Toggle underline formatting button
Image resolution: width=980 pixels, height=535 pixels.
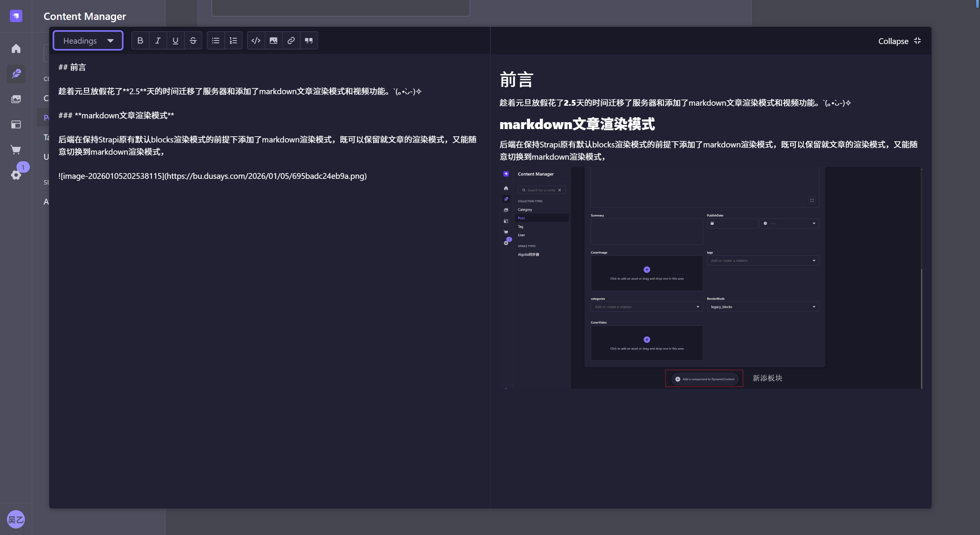pyautogui.click(x=175, y=41)
